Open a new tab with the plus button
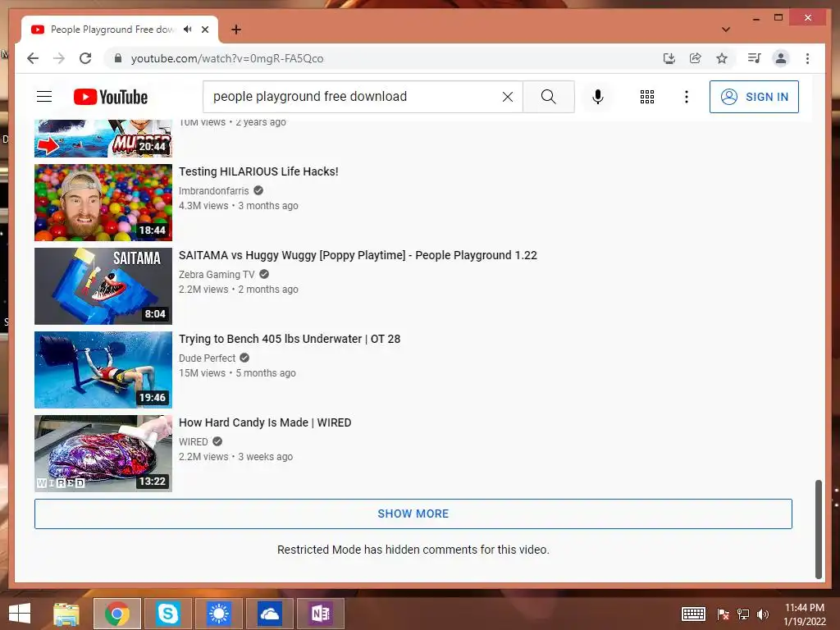This screenshot has width=840, height=630. tap(236, 30)
